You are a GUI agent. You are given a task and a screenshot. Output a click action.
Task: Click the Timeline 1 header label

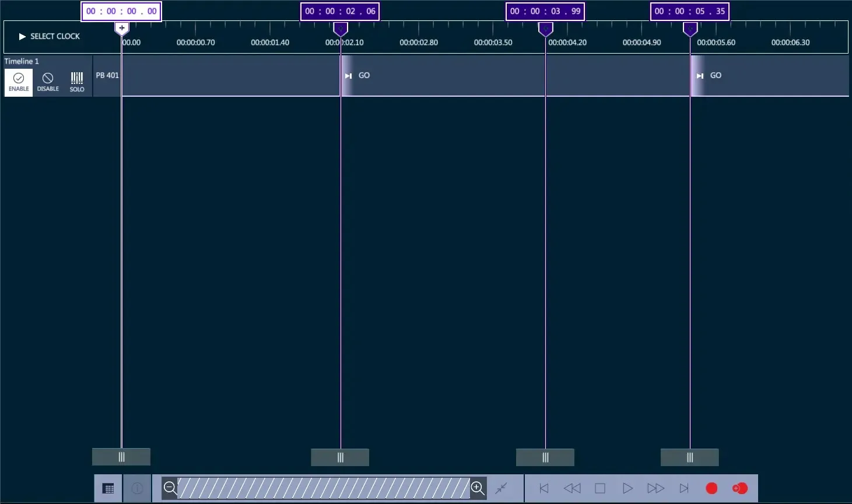coord(22,61)
